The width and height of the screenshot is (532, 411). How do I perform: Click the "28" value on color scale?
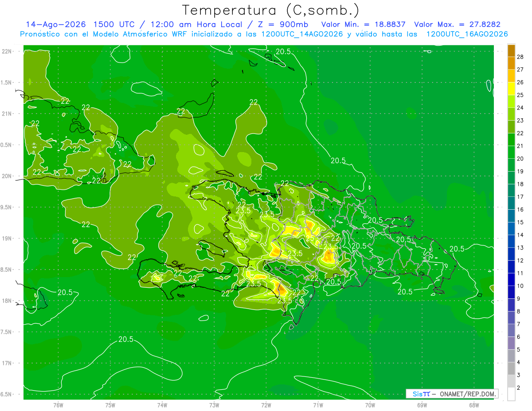[520, 57]
